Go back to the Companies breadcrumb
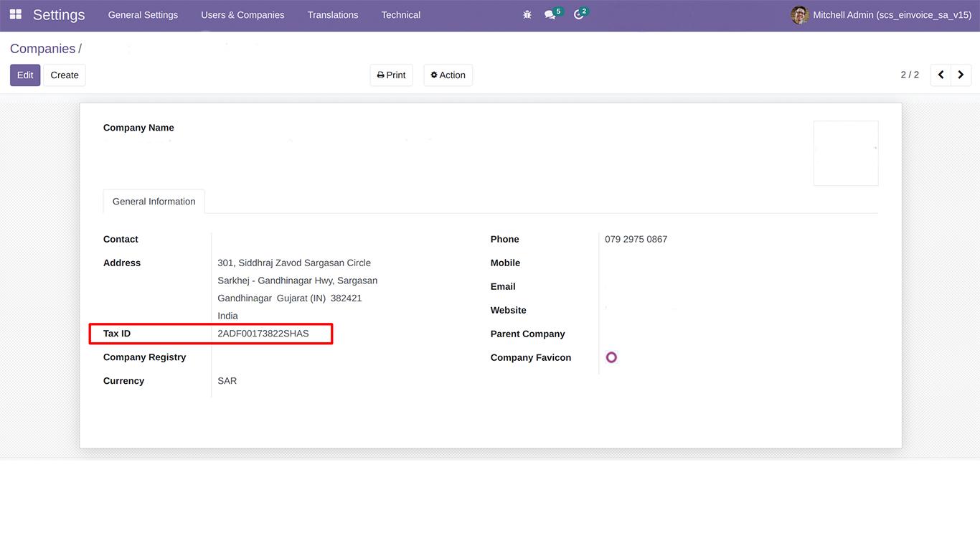Image resolution: width=980 pixels, height=551 pixels. (43, 49)
